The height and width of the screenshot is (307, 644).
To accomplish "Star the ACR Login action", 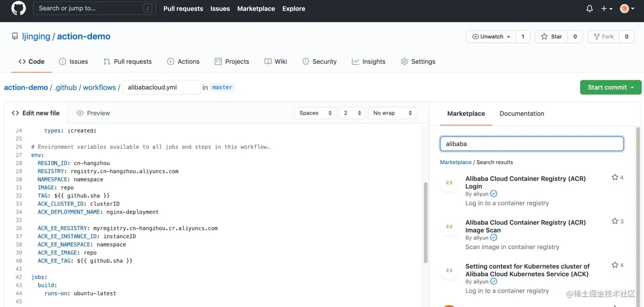I will (615, 177).
